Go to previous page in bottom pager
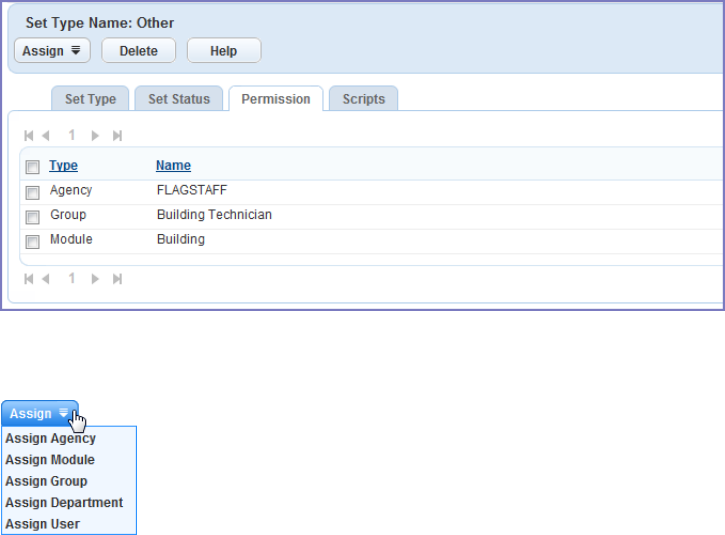This screenshot has width=725, height=535. pos(45,279)
